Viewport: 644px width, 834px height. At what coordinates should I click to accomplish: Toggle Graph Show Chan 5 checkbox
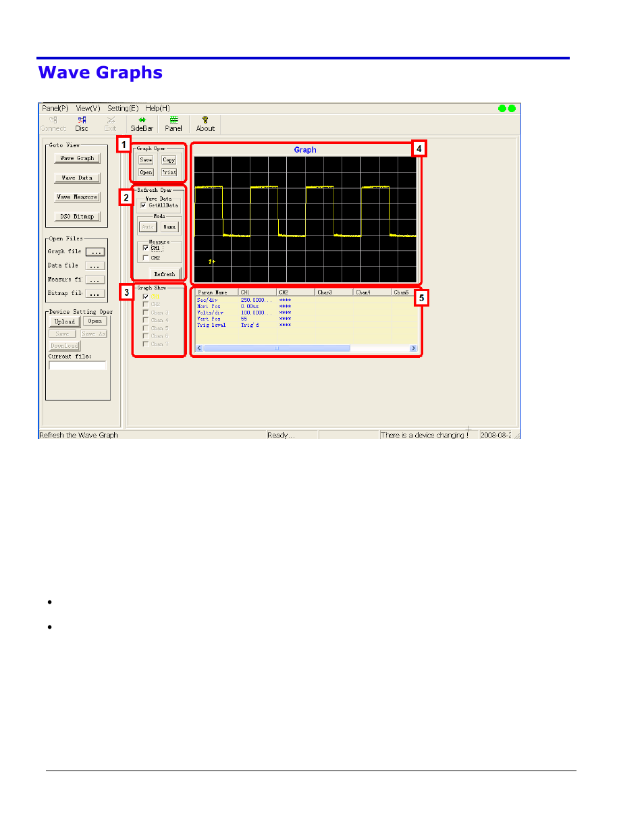(146, 328)
